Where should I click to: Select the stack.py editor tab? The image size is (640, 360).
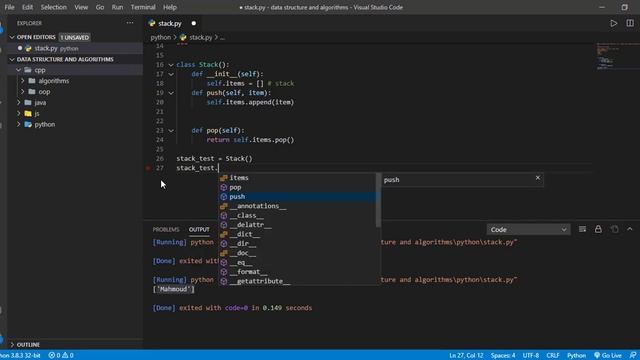pos(170,23)
